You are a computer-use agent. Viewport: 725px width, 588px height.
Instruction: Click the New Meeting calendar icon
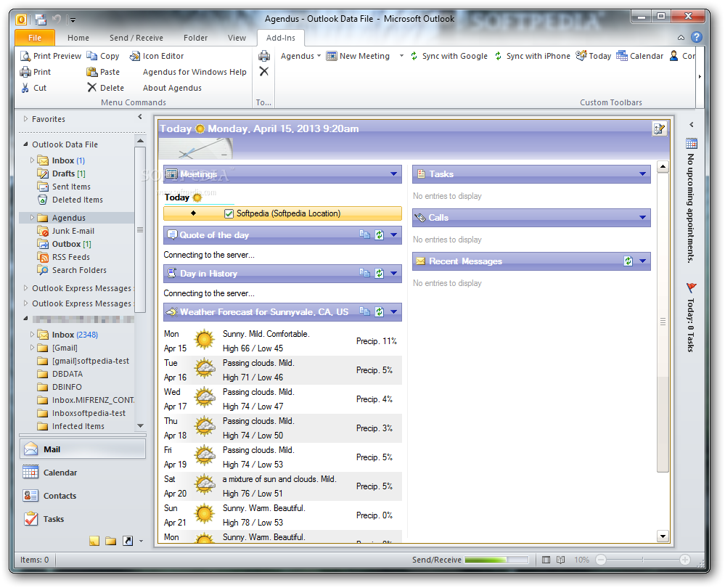[x=332, y=56]
